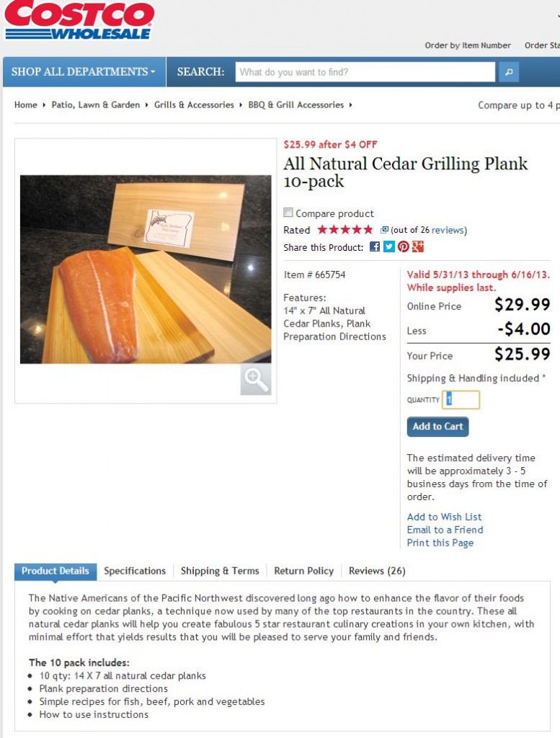Viewport: 560px width, 738px height.
Task: Click the five-star rating
Action: tap(345, 230)
